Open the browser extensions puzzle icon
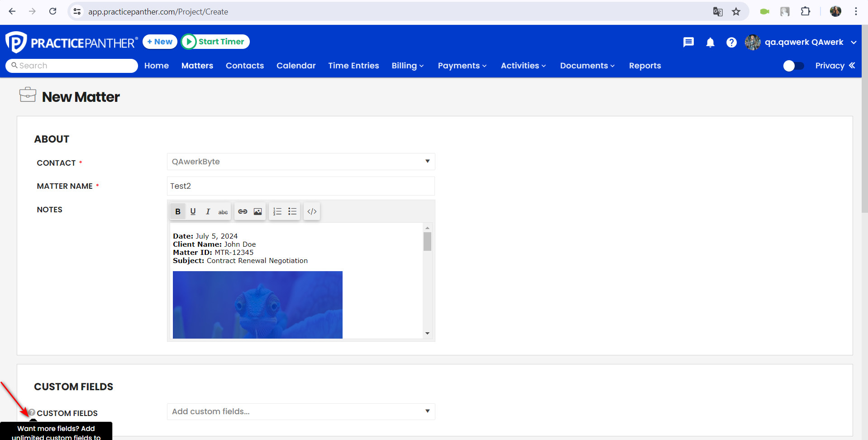The image size is (868, 440). pyautogui.click(x=806, y=12)
